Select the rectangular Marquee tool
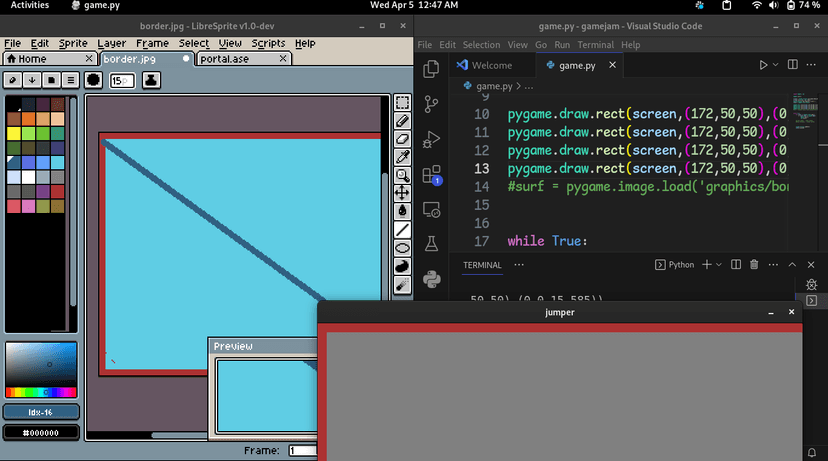This screenshot has width=828, height=461. coord(402,102)
